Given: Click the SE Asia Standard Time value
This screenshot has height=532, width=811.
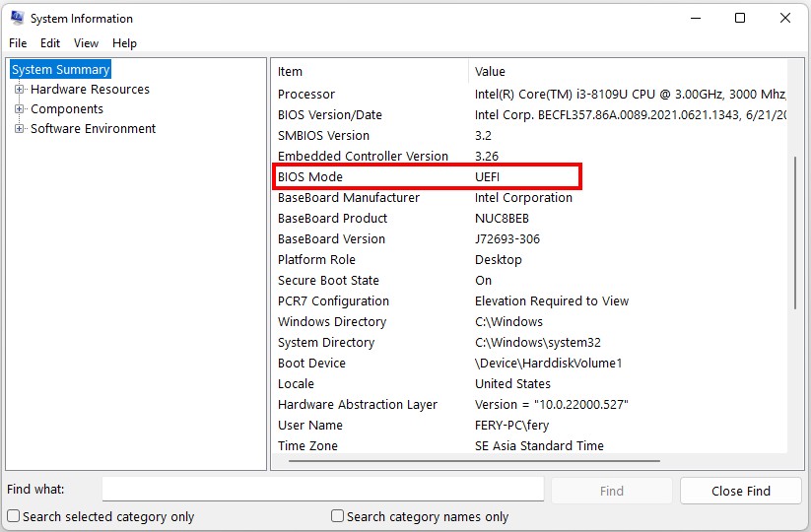Looking at the screenshot, I should pyautogui.click(x=539, y=445).
